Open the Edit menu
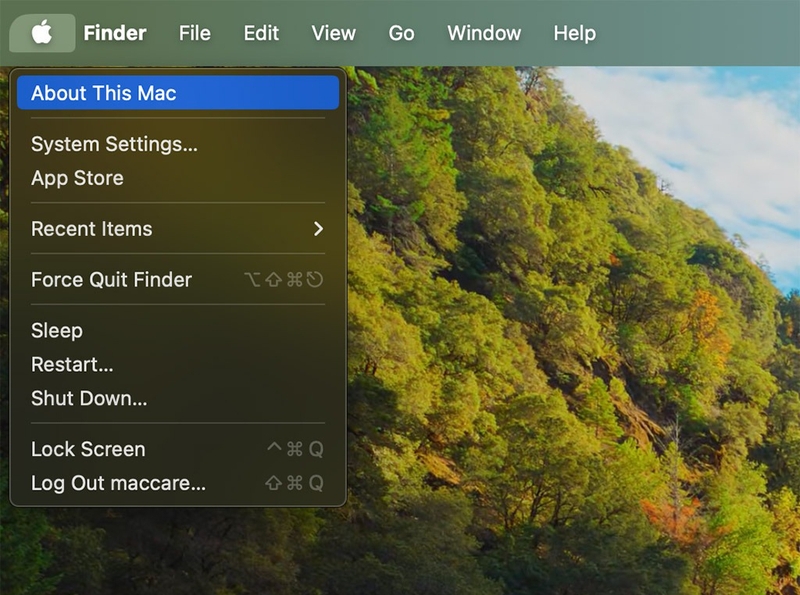800x595 pixels. 261,33
